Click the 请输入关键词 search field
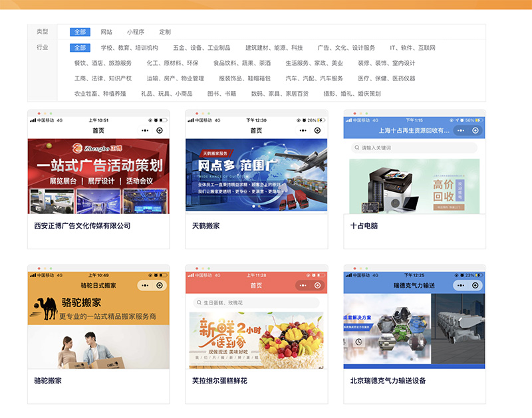 (414, 148)
